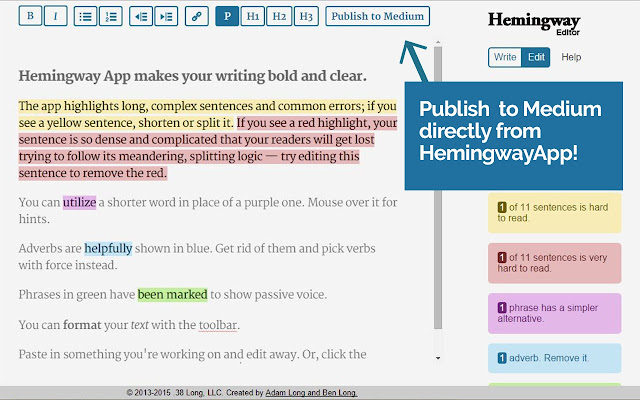Image resolution: width=640 pixels, height=400 pixels.
Task: Insert a hyperlink with chain icon
Action: 197,16
